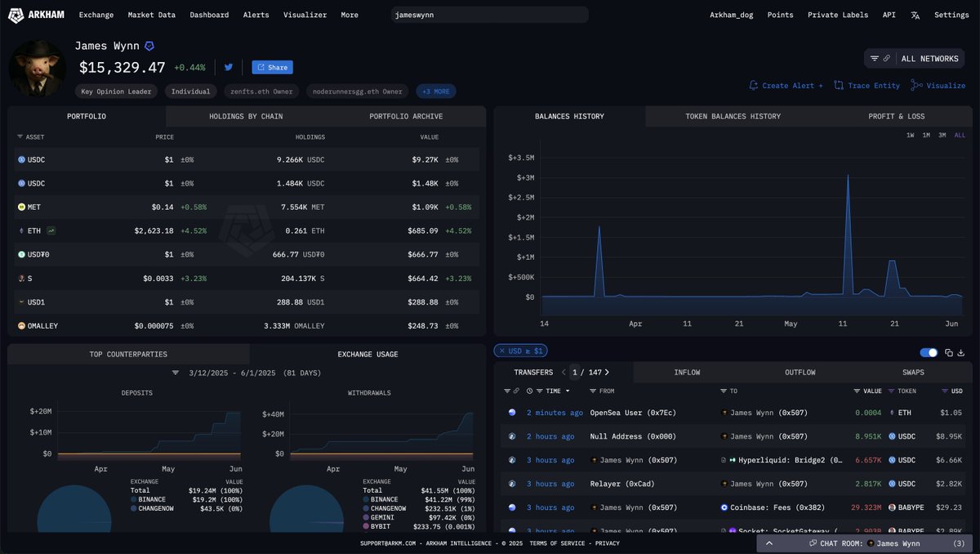Click the Coinbase: Fees entity icon
Screen dimensions: 980x554
coord(724,507)
